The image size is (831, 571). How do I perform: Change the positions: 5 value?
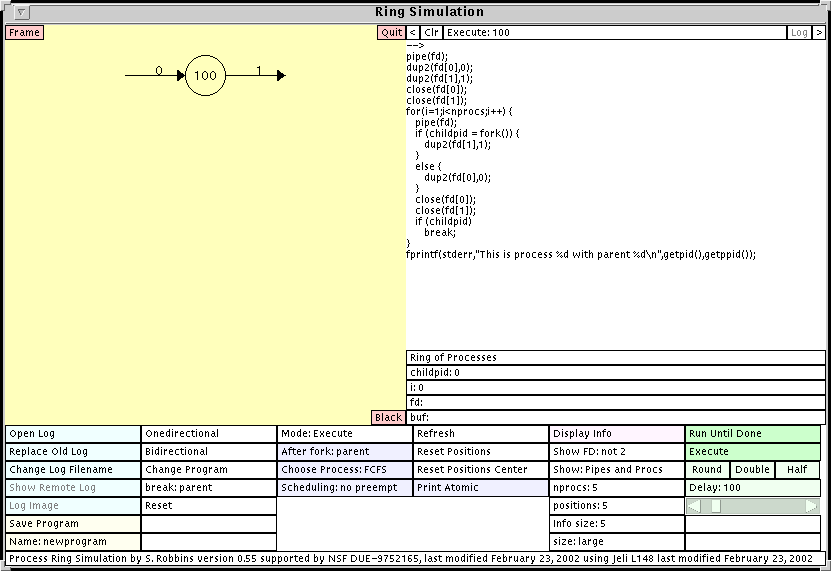pyautogui.click(x=617, y=506)
